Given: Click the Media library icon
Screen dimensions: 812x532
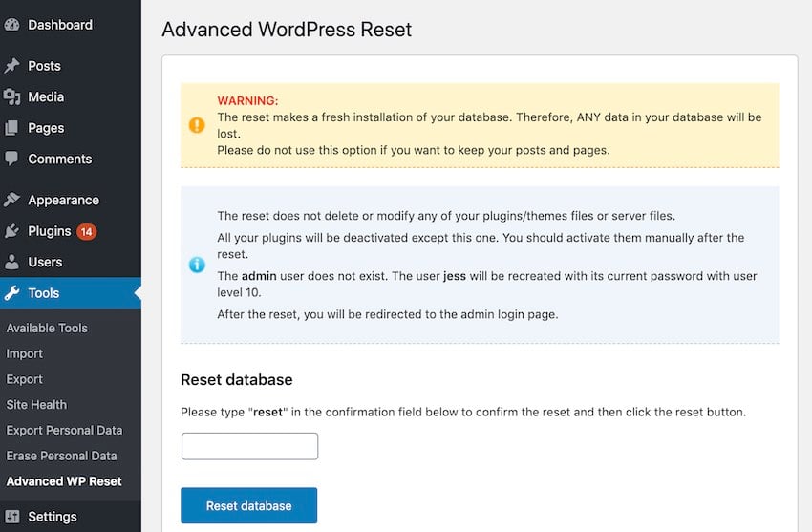Looking at the screenshot, I should pos(11,96).
